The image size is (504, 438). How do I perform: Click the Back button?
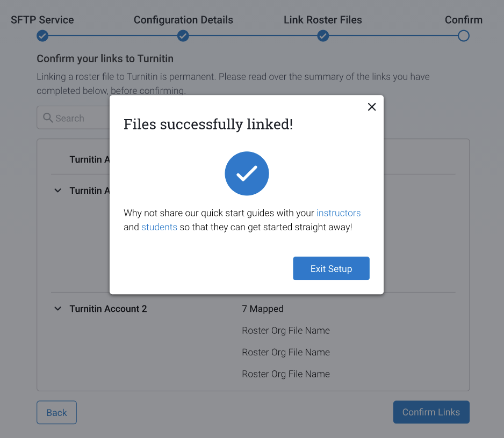point(56,412)
